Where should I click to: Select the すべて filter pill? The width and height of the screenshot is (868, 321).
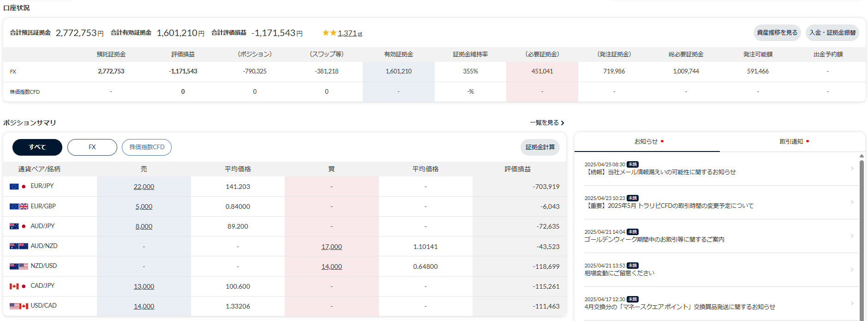tap(37, 147)
